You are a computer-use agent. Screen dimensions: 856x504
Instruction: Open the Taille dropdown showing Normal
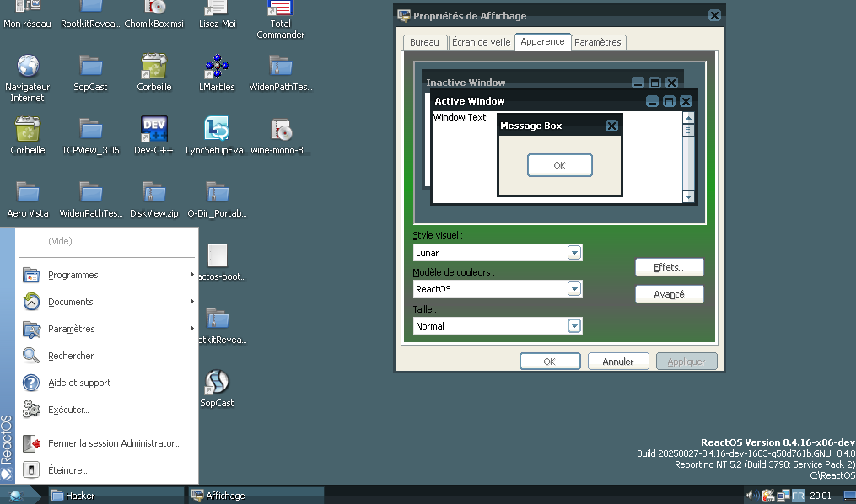click(x=498, y=326)
